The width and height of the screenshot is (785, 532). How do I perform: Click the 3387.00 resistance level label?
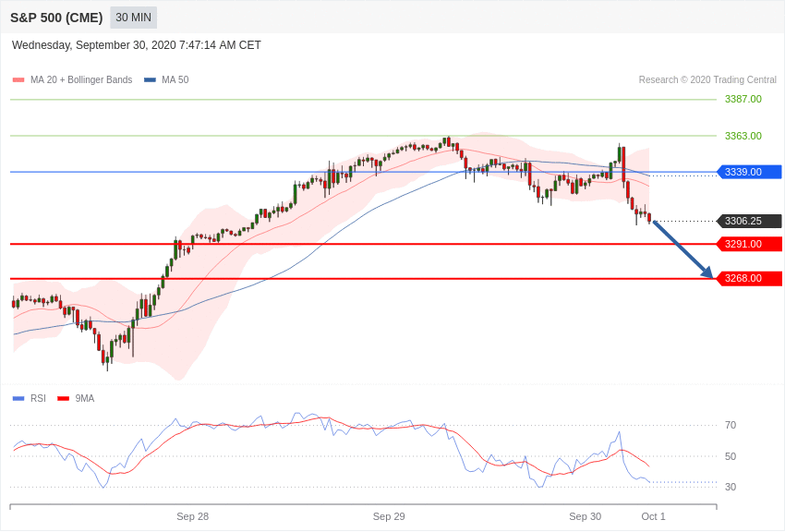[x=743, y=99]
